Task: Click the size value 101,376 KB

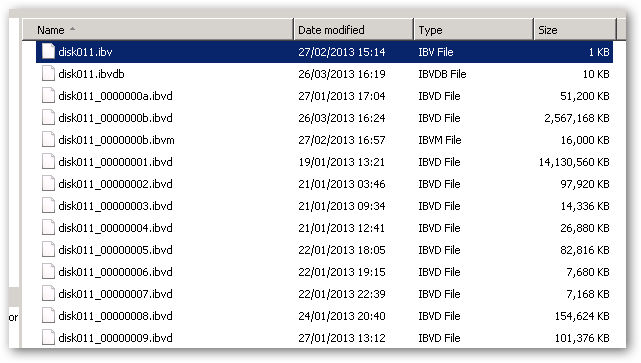Action: (582, 338)
